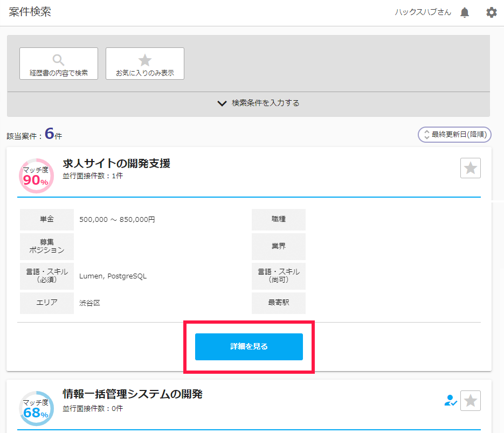The height and width of the screenshot is (433, 504).
Task: Open the 情報一括管理システムの開発 job title
Action: coord(133,394)
